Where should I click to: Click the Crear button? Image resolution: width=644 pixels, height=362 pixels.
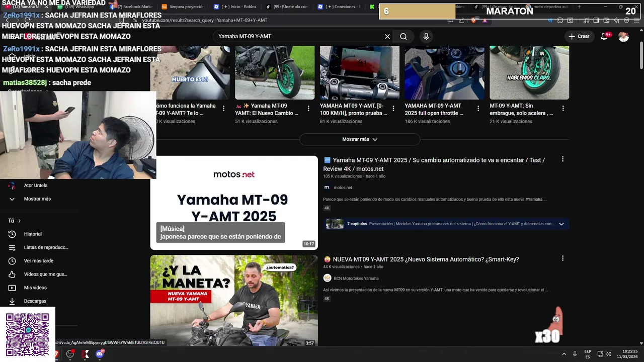[x=579, y=36]
